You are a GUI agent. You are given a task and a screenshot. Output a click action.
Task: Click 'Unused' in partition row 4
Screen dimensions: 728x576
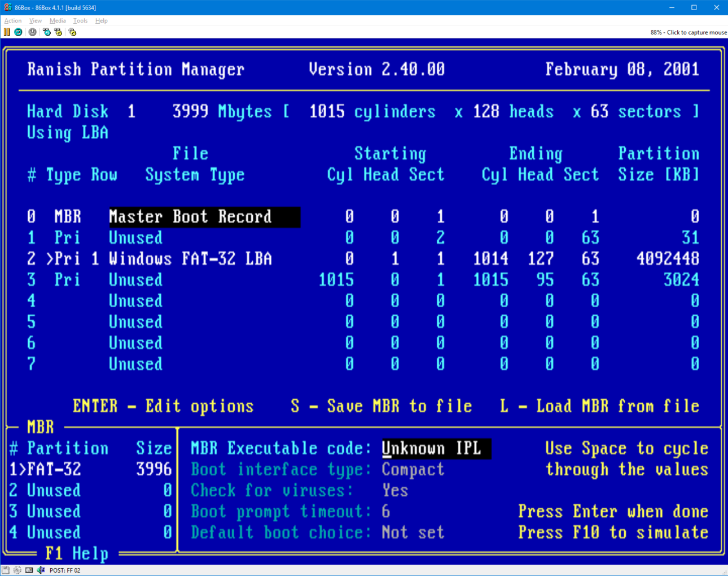pyautogui.click(x=135, y=301)
